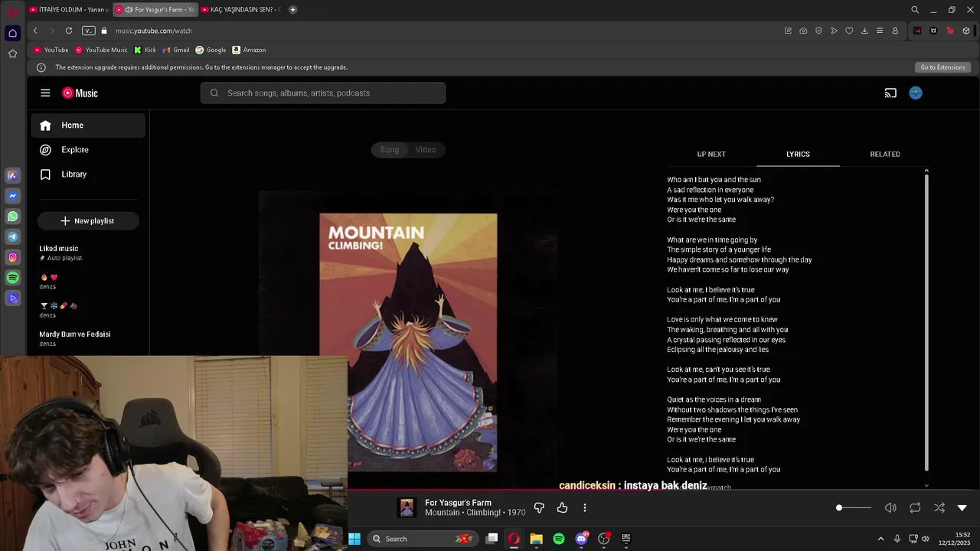Open the Amazon bookmark
Viewport: 980px width, 551px height.
point(249,50)
